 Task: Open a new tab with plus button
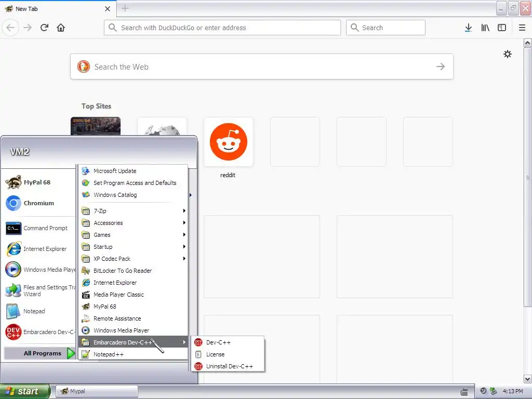pyautogui.click(x=125, y=8)
